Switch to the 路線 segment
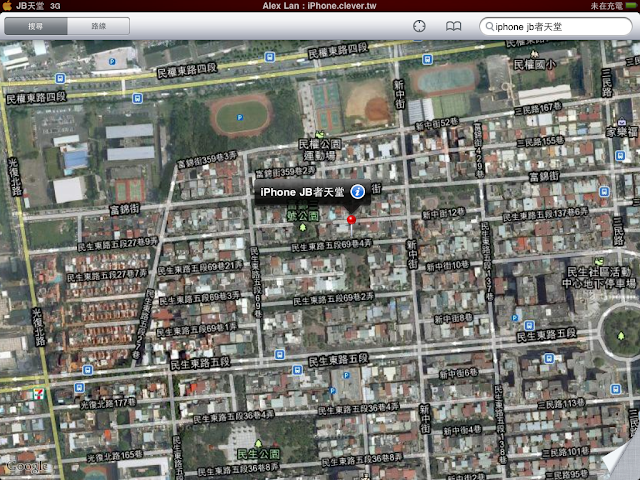This screenshot has width=640, height=480. click(98, 26)
